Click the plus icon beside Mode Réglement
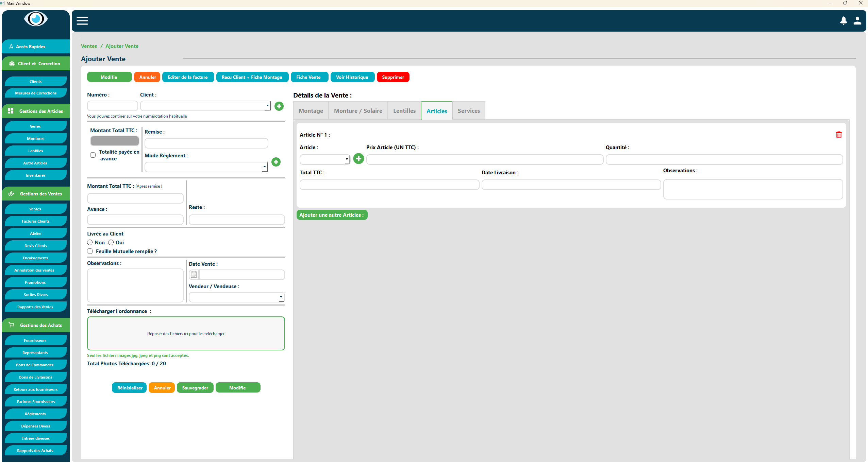Screen dimensions: 868x470 (x=276, y=162)
